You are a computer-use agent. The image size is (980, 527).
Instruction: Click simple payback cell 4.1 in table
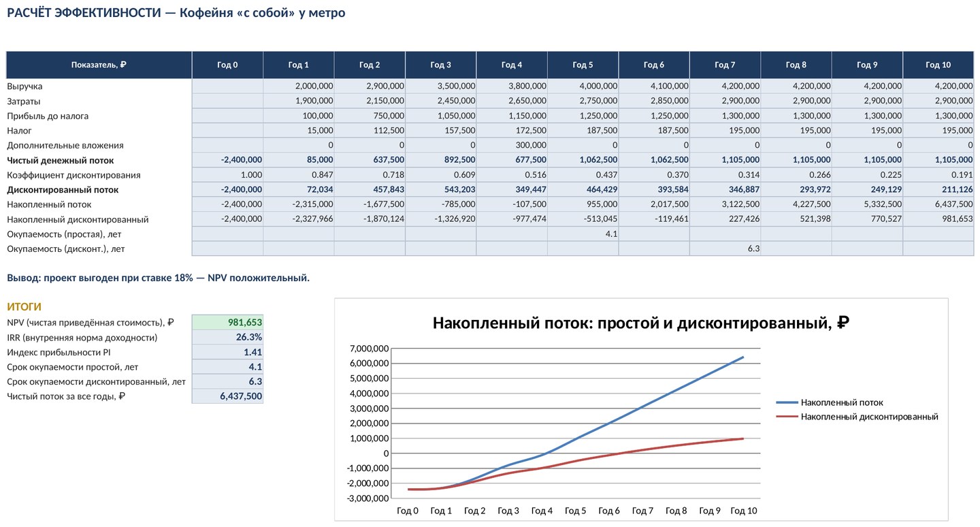583,234
